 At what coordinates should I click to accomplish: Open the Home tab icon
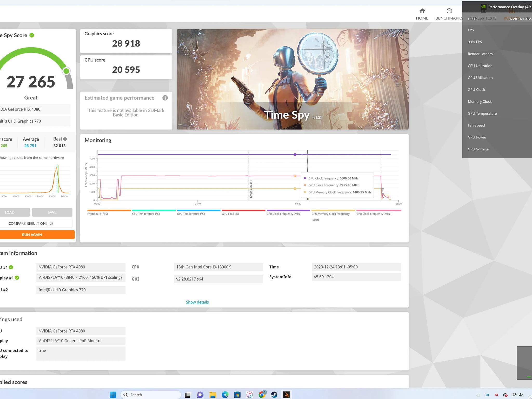coord(422,11)
